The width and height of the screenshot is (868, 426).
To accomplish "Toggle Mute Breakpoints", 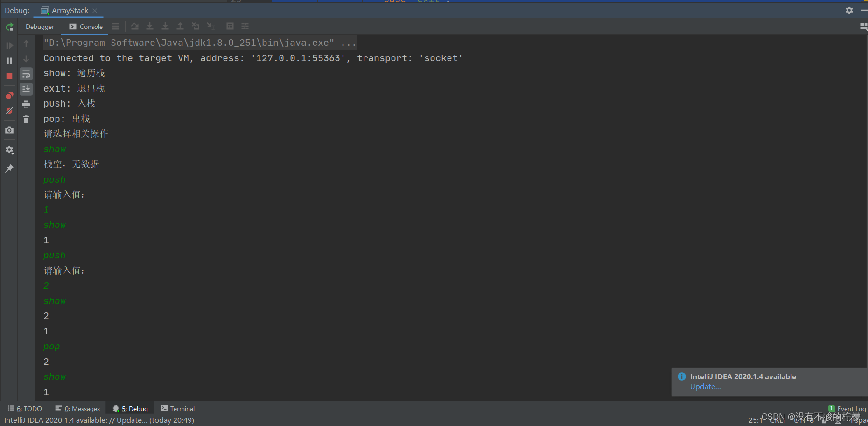I will tap(9, 111).
